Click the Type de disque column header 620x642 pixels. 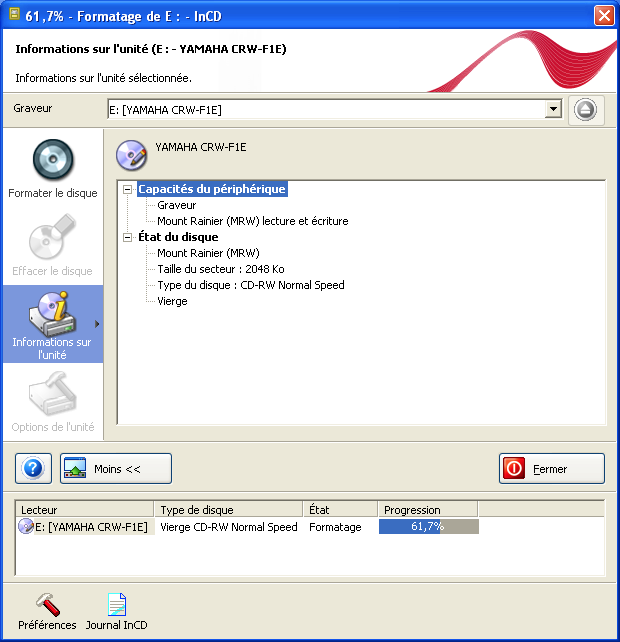tap(229, 510)
